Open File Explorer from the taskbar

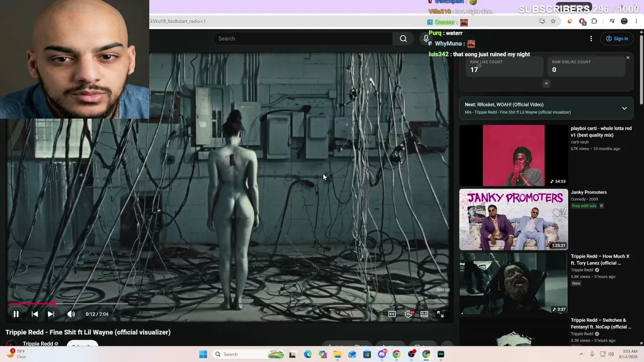point(337,354)
